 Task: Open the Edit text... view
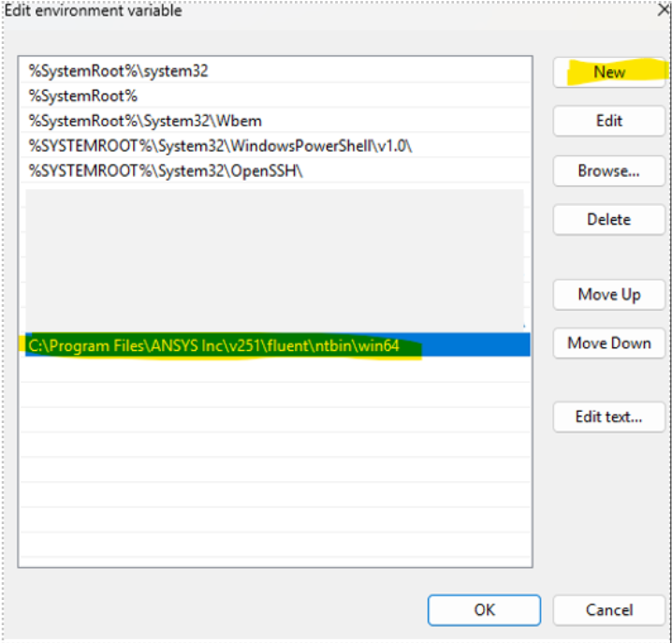coord(608,416)
